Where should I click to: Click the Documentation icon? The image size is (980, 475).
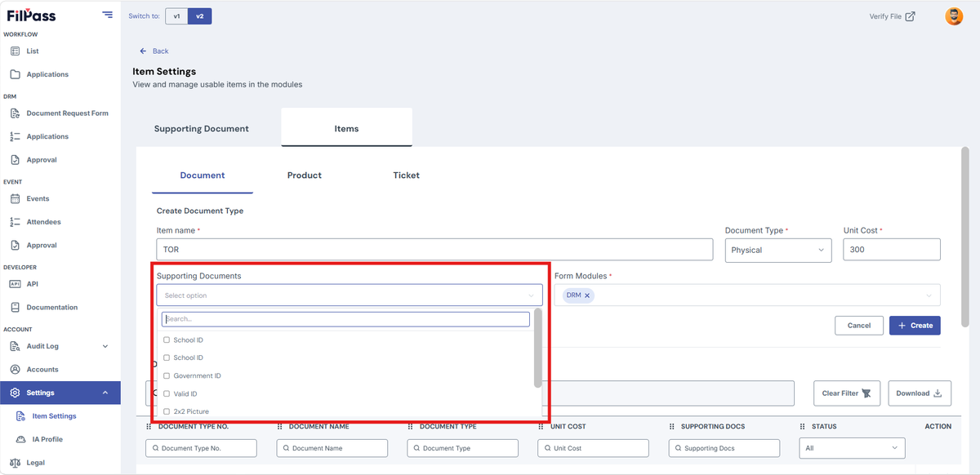pos(15,308)
